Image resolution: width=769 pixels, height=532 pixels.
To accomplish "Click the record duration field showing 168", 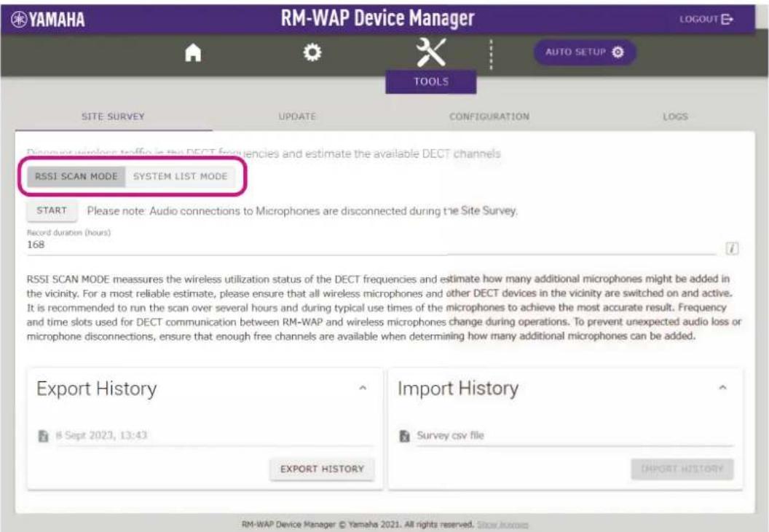I will tap(371, 245).
